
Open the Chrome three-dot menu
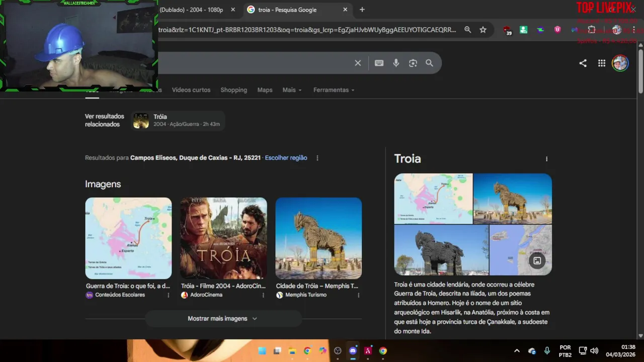pos(635,30)
